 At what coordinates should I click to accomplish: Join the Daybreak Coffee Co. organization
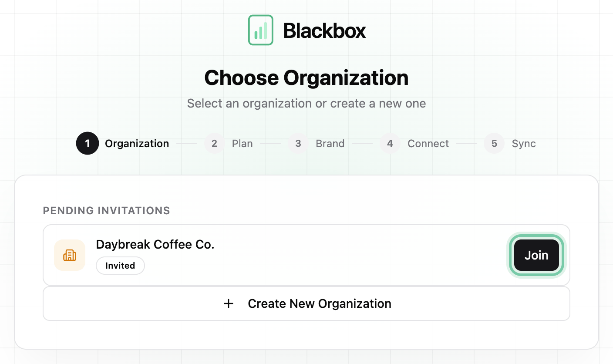536,255
